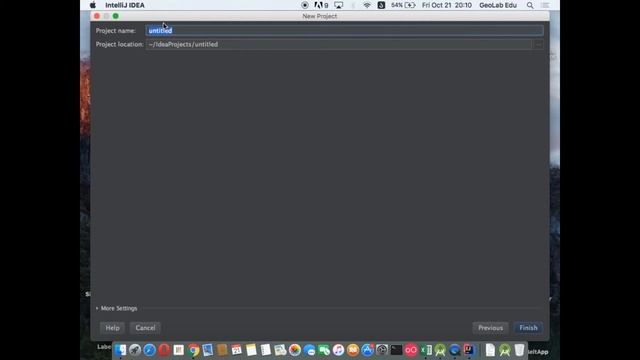
Task: Open Spotlight search magnifier in menu bar
Action: tap(530, 5)
